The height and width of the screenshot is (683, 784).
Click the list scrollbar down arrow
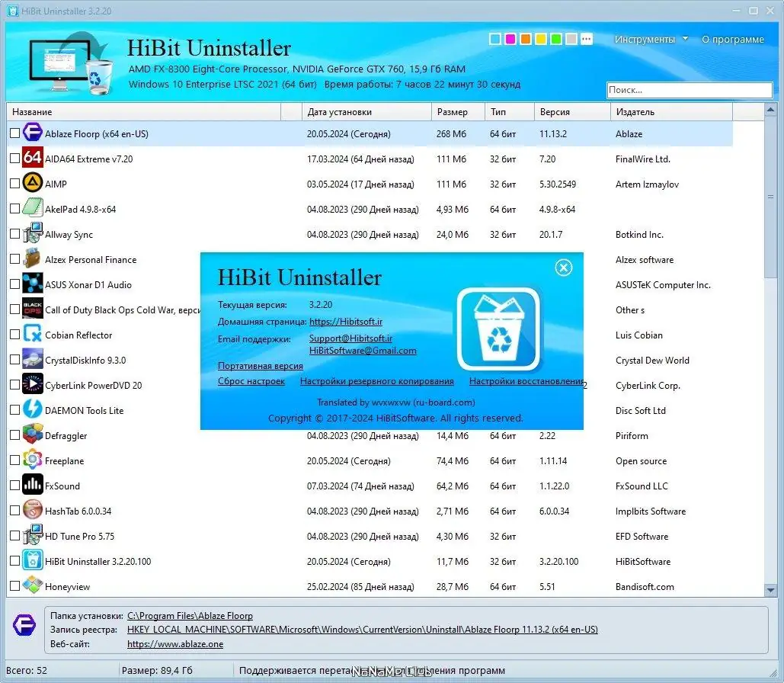point(770,590)
